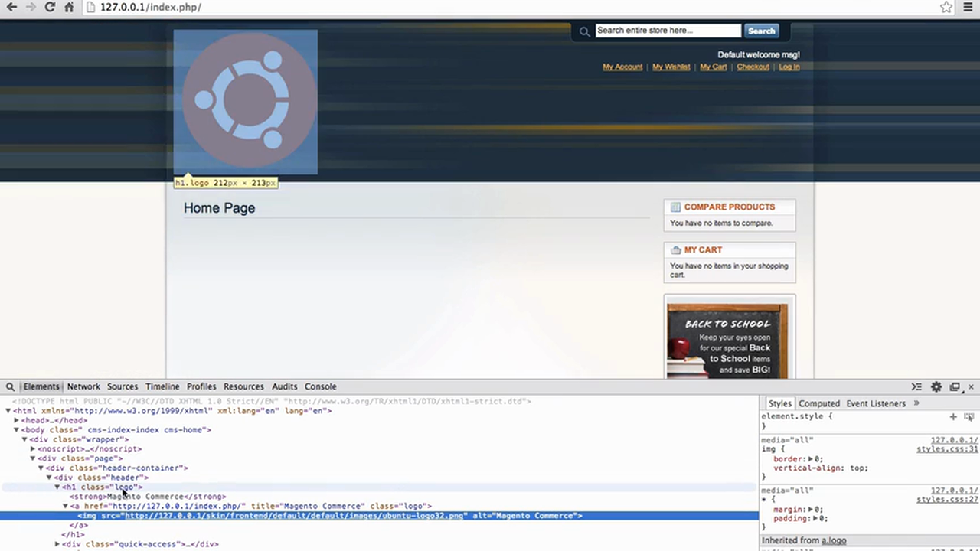Viewport: 980px width, 551px height.
Task: Open the styles.css:31 source link
Action: click(947, 448)
